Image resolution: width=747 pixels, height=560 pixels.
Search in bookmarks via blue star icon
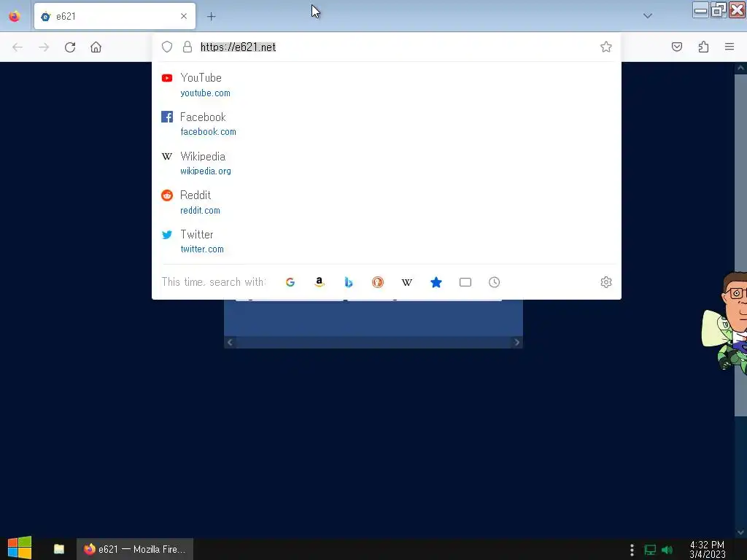pyautogui.click(x=436, y=282)
